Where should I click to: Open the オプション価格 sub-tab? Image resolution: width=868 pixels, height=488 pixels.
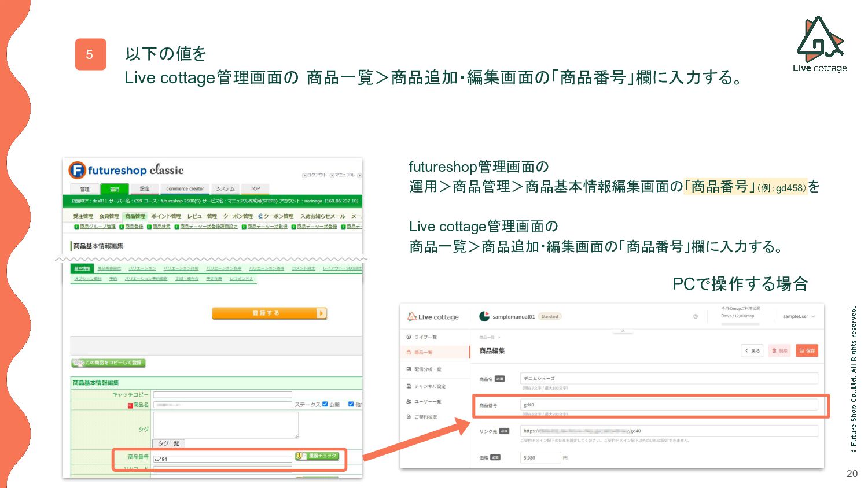(87, 279)
